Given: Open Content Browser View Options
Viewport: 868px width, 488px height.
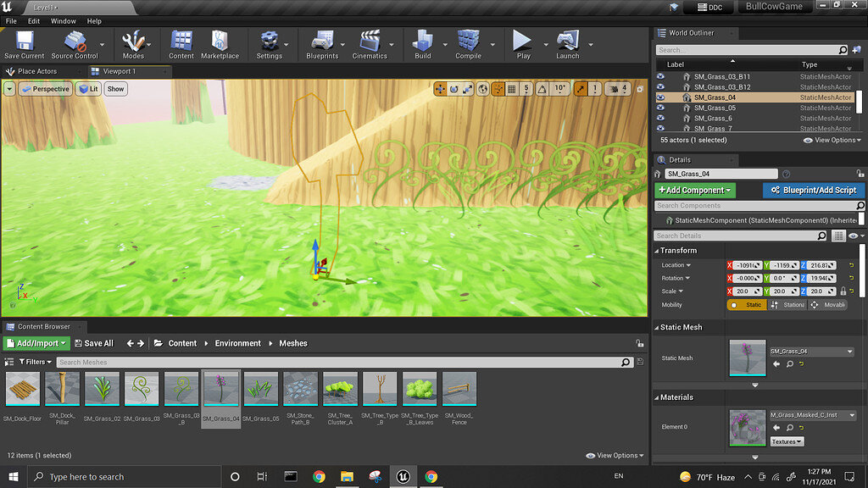Looking at the screenshot, I should (x=615, y=456).
